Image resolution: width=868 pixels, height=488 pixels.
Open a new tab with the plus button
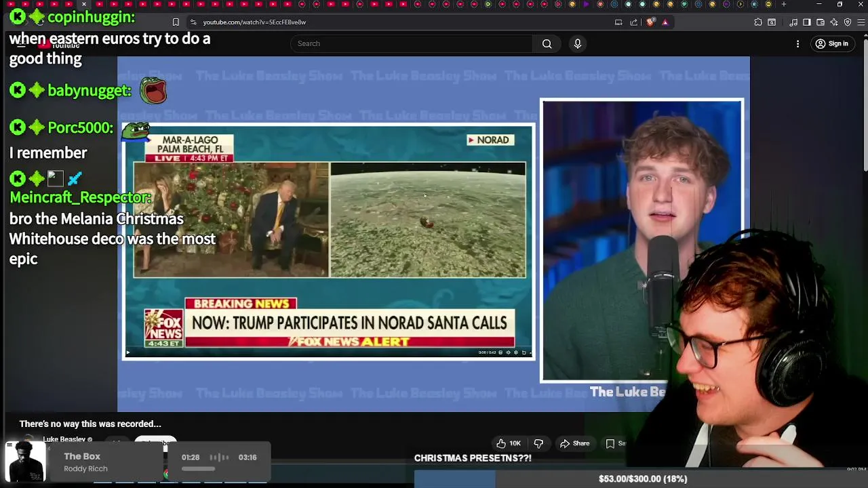pyautogui.click(x=783, y=4)
